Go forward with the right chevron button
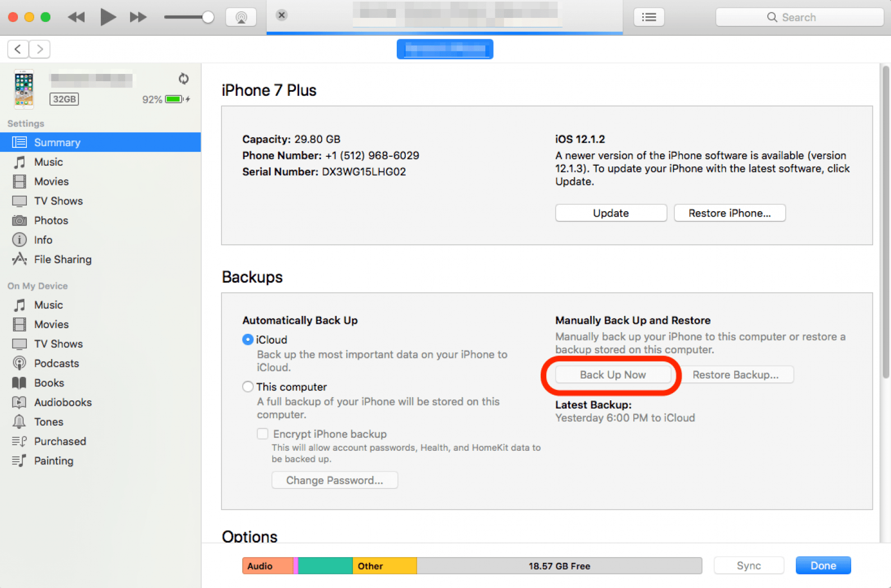The height and width of the screenshot is (588, 891). 39,49
